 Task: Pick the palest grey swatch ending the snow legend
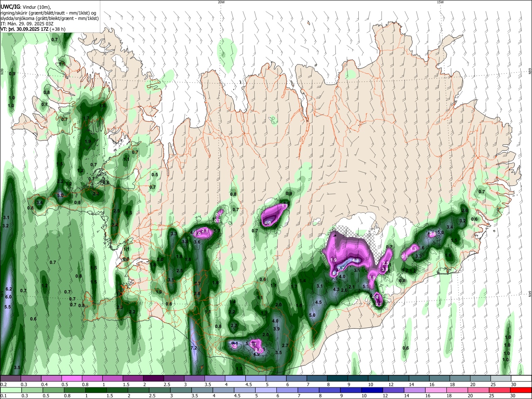click(501, 379)
